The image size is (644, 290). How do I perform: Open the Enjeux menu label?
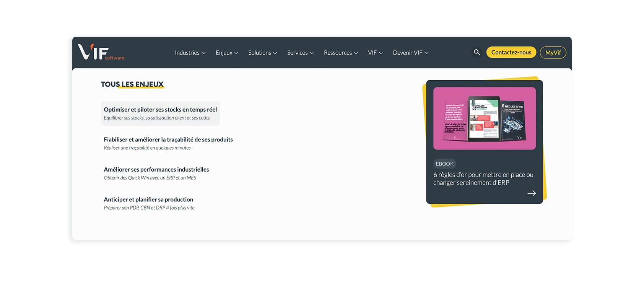coord(224,53)
